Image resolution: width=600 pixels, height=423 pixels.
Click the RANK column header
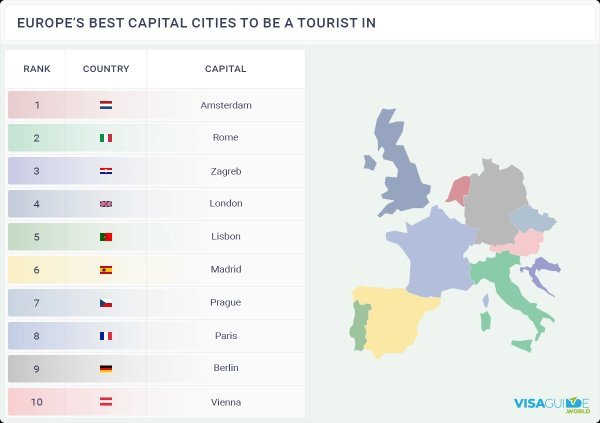[x=37, y=69]
